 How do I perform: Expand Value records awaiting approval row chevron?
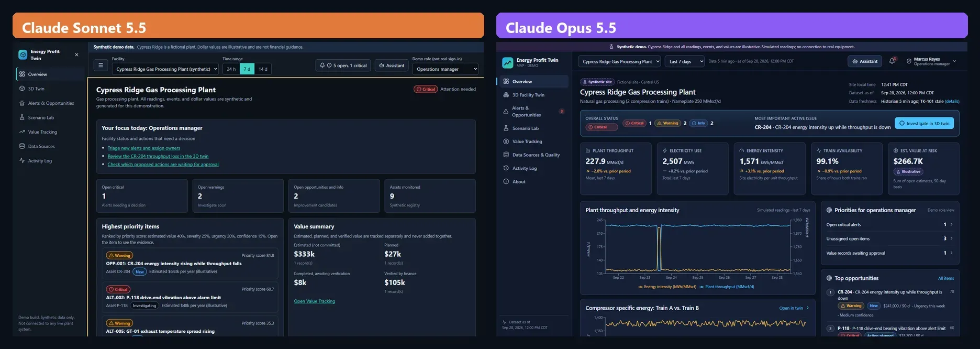[951, 253]
